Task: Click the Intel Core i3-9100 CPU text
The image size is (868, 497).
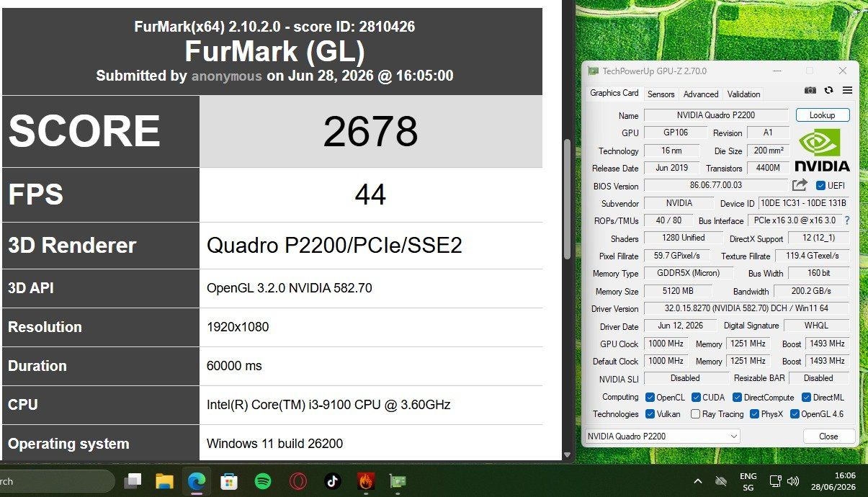Action: pyautogui.click(x=328, y=405)
